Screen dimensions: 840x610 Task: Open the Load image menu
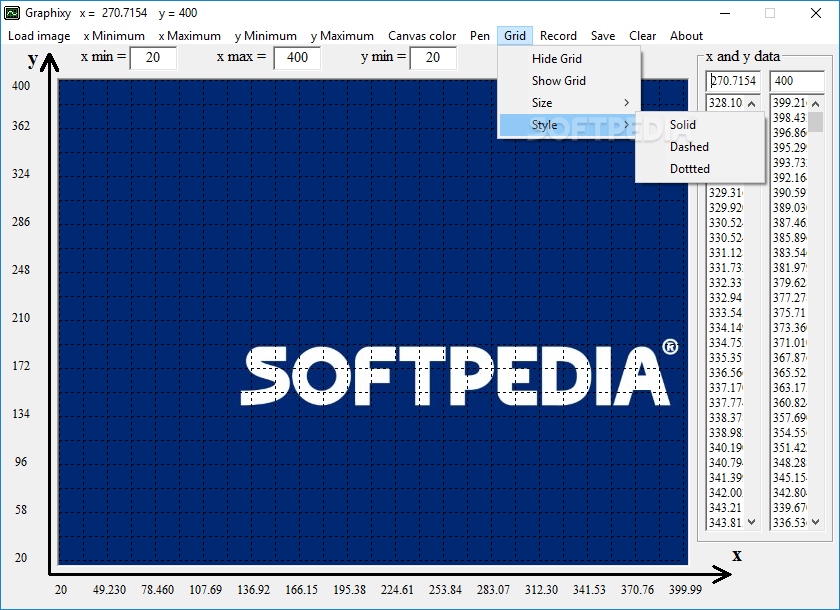tap(39, 36)
